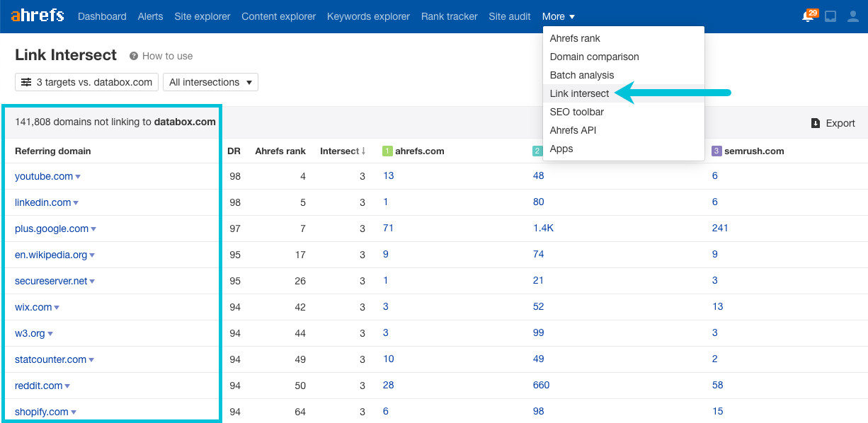Open the user account icon
The height and width of the screenshot is (423, 868).
(853, 16)
